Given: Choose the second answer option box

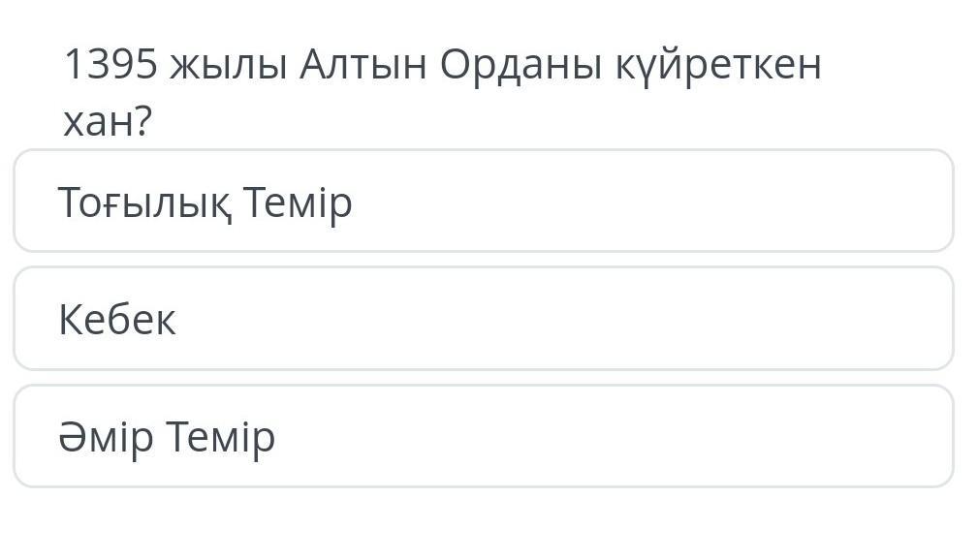Looking at the screenshot, I should click(484, 319).
